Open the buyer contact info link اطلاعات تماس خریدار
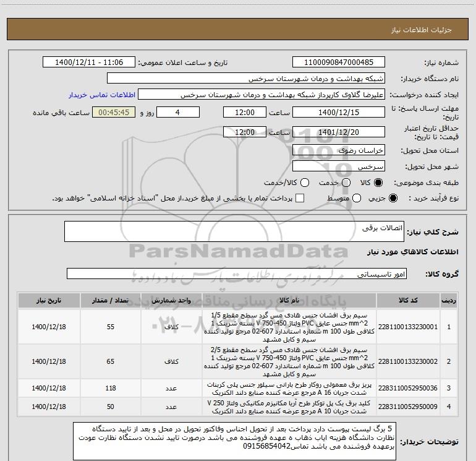The image size is (476, 461). (x=102, y=95)
